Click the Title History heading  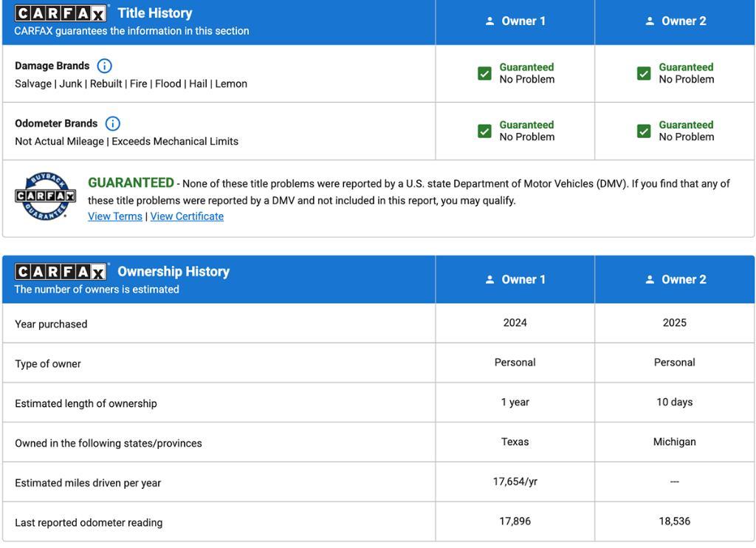coord(155,13)
